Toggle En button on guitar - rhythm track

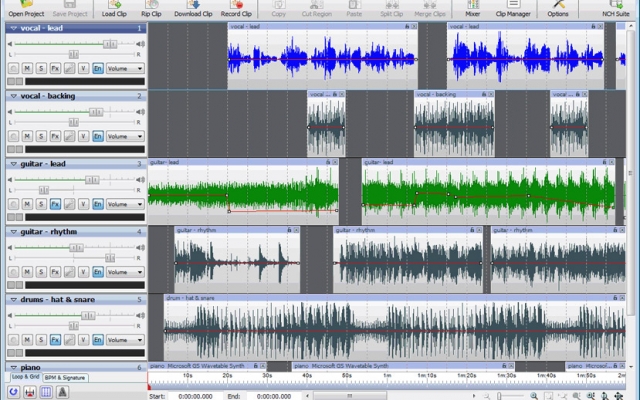coord(98,271)
